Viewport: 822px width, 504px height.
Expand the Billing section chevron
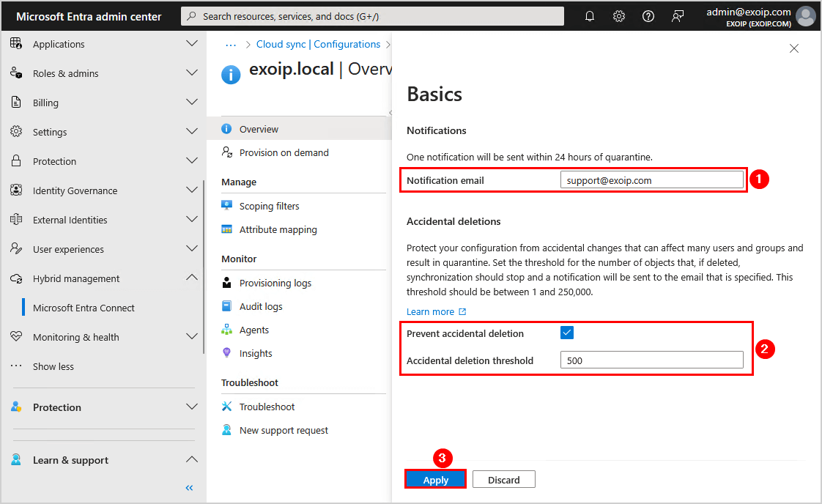pyautogui.click(x=192, y=103)
